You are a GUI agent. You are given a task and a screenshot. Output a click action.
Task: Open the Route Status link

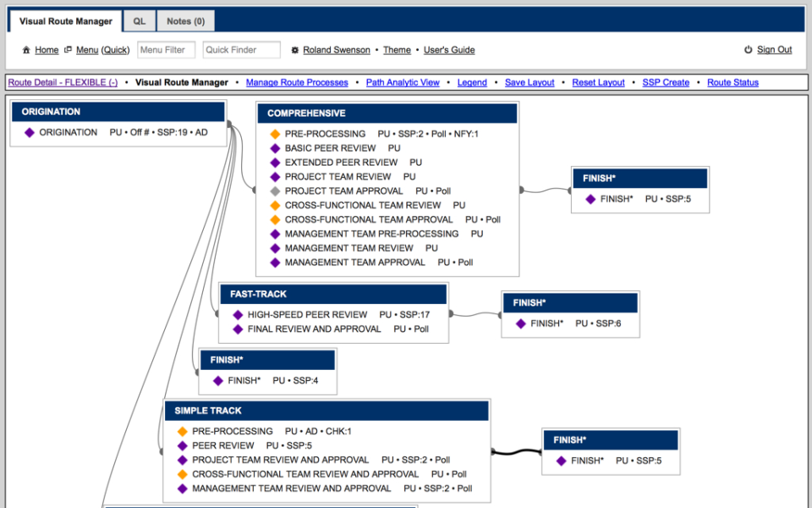coord(732,82)
